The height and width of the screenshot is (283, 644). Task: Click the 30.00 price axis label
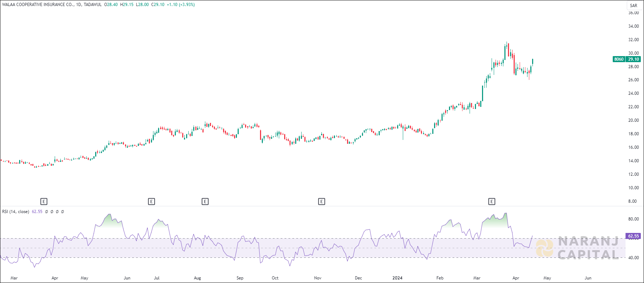click(633, 53)
